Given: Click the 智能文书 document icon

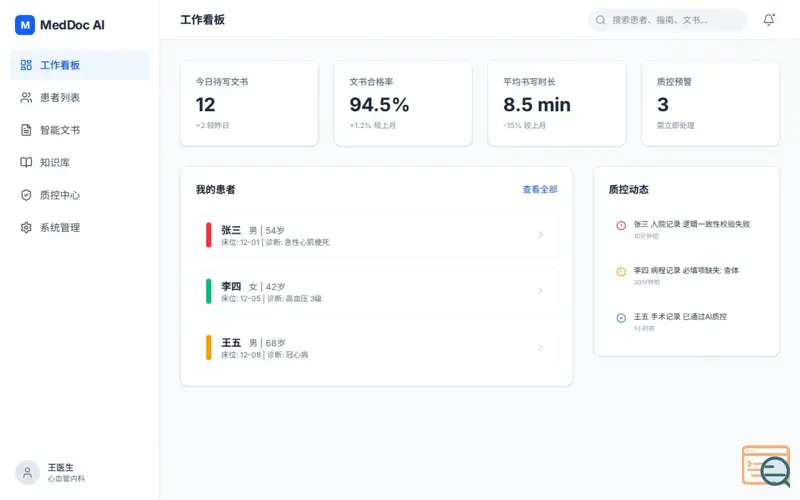Looking at the screenshot, I should (x=26, y=130).
